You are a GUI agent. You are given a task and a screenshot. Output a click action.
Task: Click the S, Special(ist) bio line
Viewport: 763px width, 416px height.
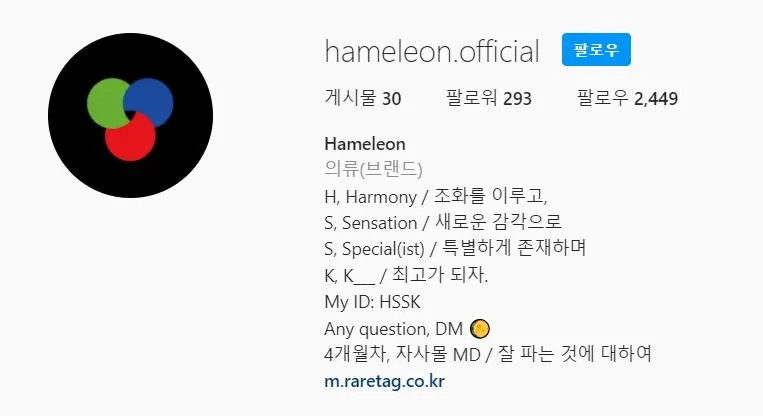click(455, 249)
